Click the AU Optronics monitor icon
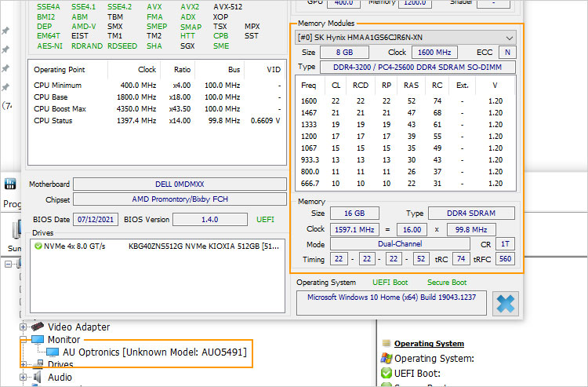588x387 pixels. [x=52, y=353]
